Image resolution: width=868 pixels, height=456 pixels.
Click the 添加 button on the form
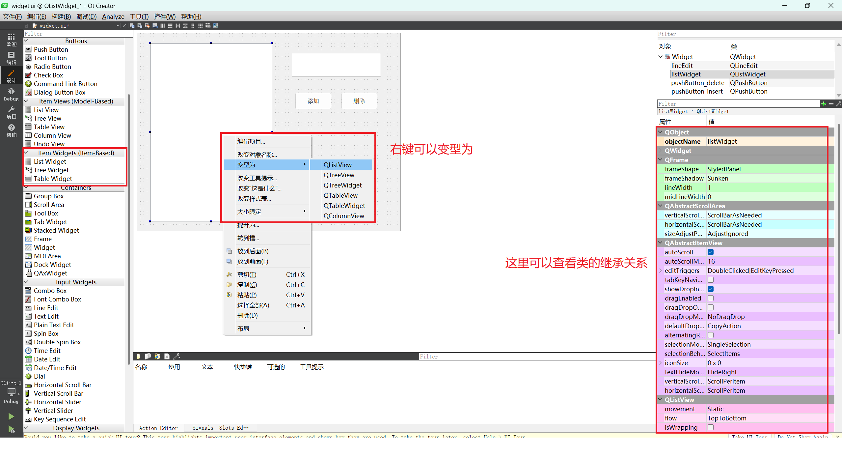pos(313,101)
